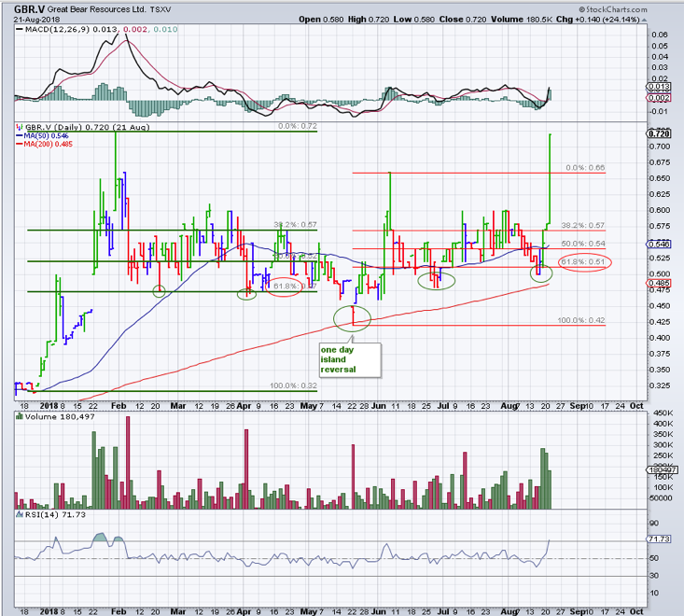The width and height of the screenshot is (684, 616).
Task: Click the 0.002 MACD signal tag on right axis
Action: pos(658,98)
